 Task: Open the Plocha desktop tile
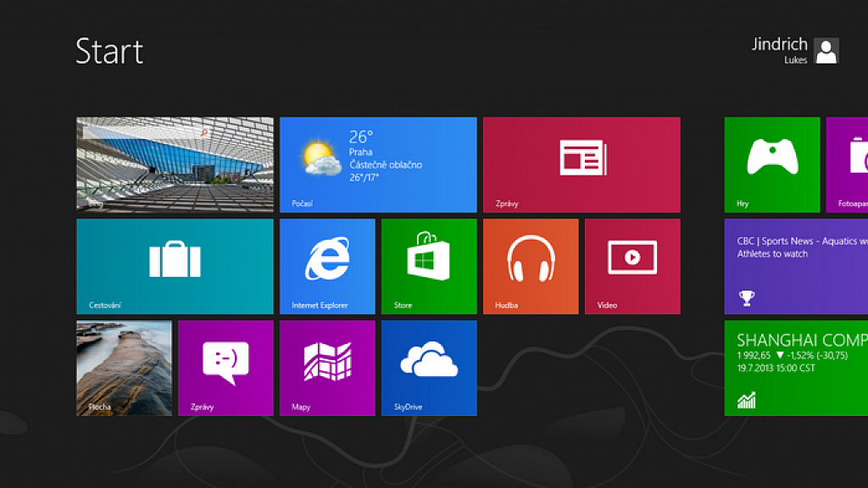click(124, 368)
